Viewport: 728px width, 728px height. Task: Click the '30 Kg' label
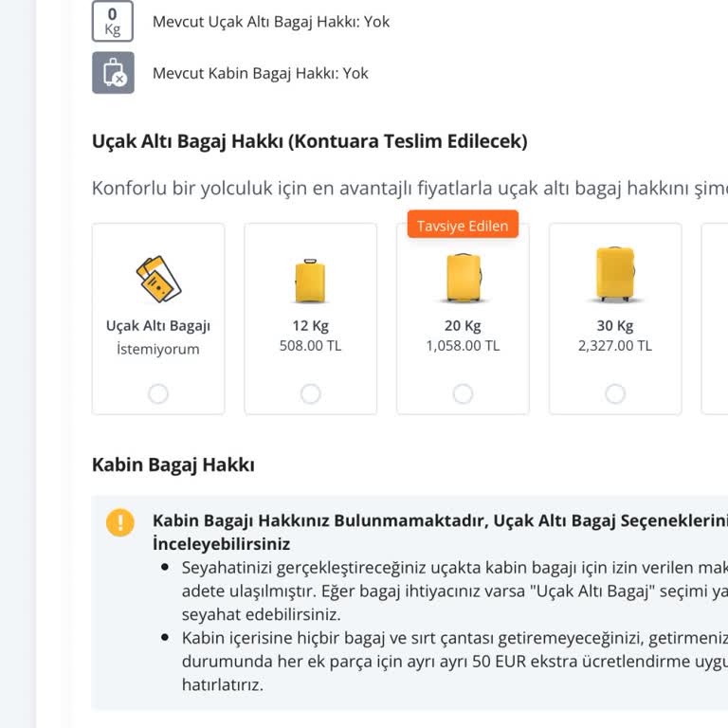(x=615, y=326)
